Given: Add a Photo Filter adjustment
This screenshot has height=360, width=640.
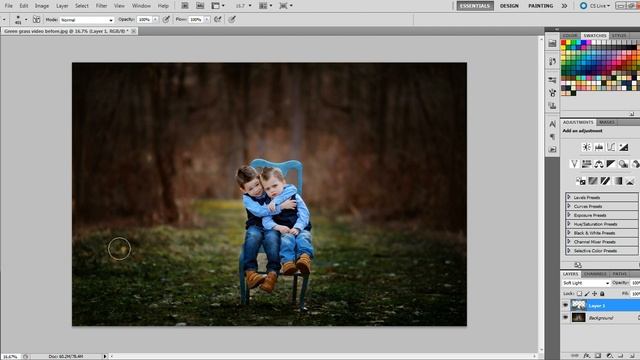Looking at the screenshot, I should coord(623,164).
